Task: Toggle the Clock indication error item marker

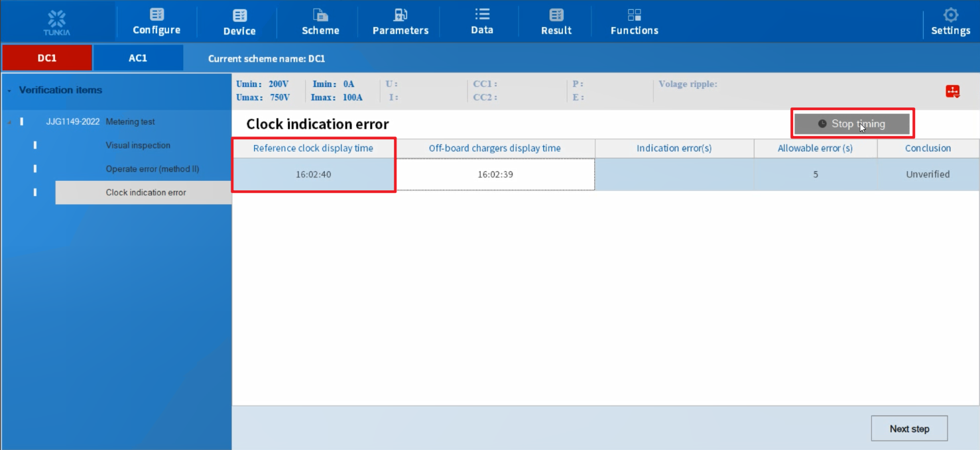Action: [x=35, y=192]
